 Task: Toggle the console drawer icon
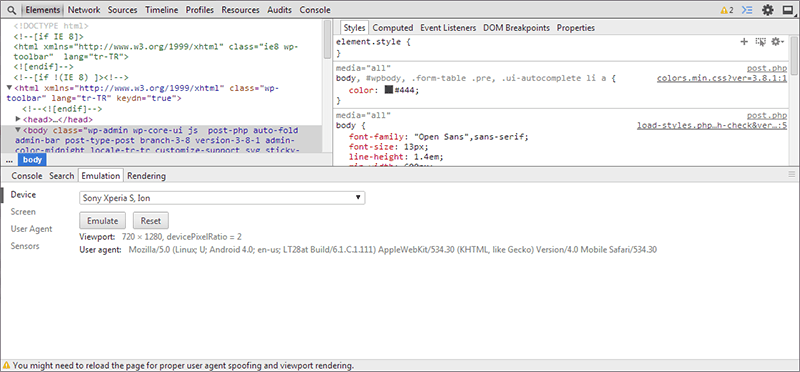747,10
